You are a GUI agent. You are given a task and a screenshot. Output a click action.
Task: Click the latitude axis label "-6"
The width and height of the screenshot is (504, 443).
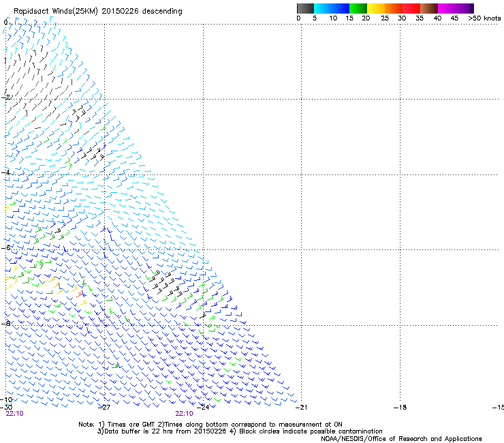5,247
